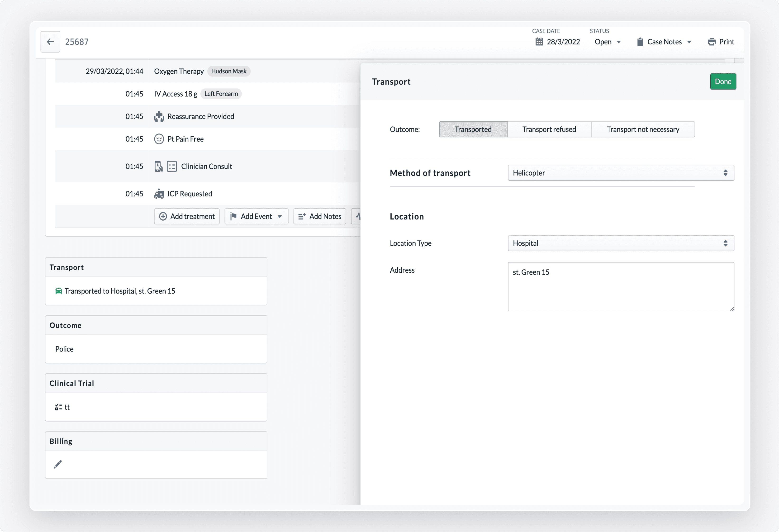Viewport: 779px width, 532px height.
Task: Click the Clinical Trial checklist icon
Action: click(59, 407)
